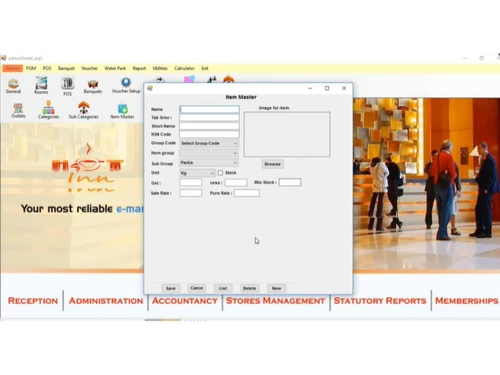Click the STORES MANAGEMENT banner text
The width and height of the screenshot is (500, 375).
click(275, 301)
